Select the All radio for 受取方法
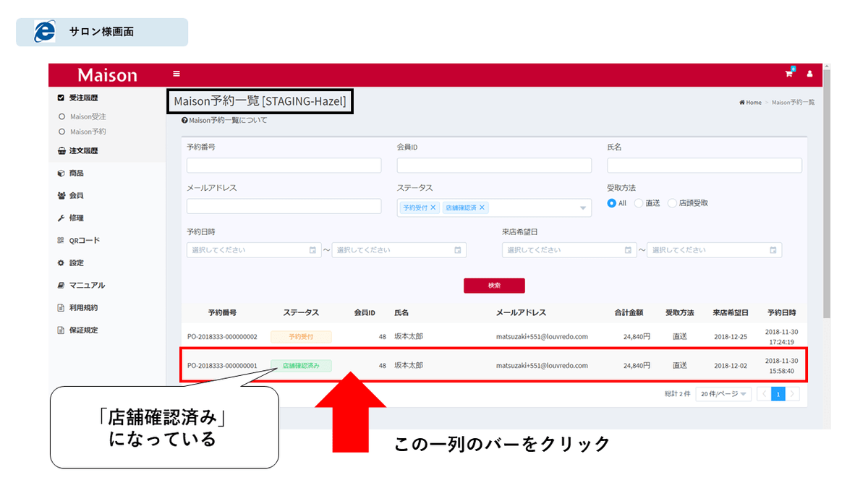This screenshot has width=868, height=488. [x=612, y=203]
